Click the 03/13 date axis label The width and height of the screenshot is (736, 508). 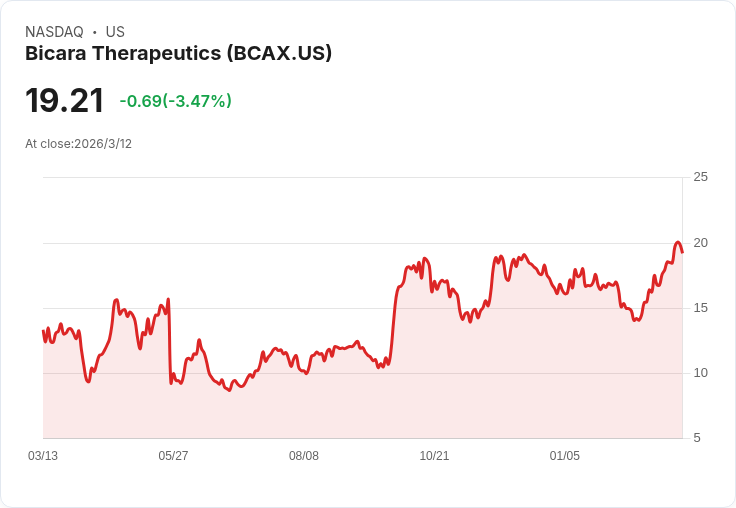(43, 455)
